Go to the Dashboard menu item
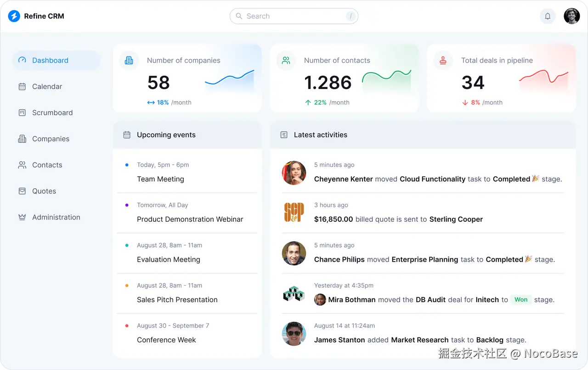Screen dimensions: 588x370 [56, 60]
